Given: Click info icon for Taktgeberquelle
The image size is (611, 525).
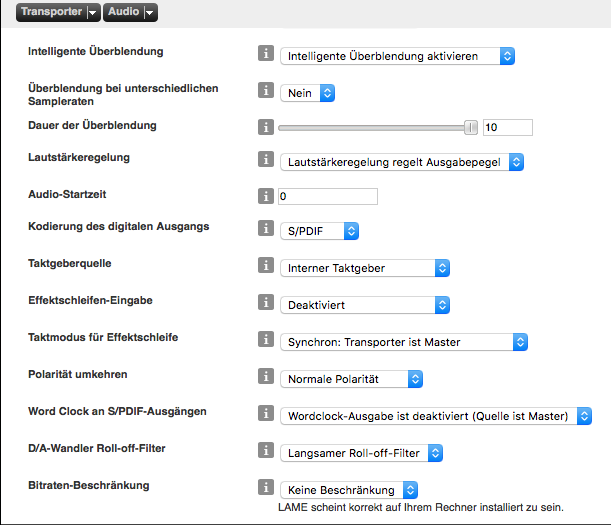Looking at the screenshot, I should [266, 266].
